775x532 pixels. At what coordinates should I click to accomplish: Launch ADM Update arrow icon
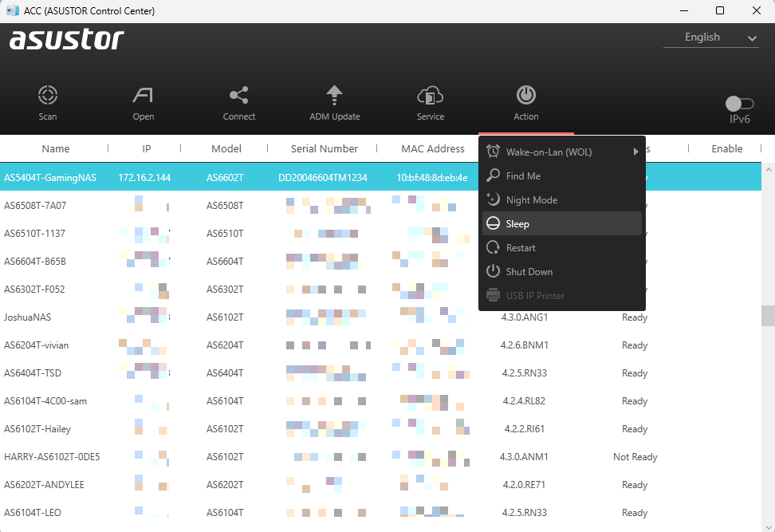[335, 95]
